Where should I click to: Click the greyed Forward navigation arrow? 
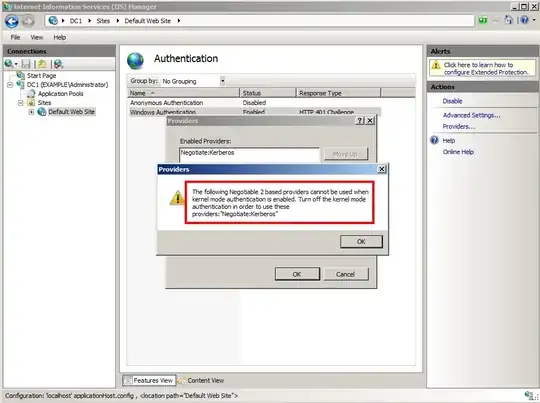coord(28,22)
